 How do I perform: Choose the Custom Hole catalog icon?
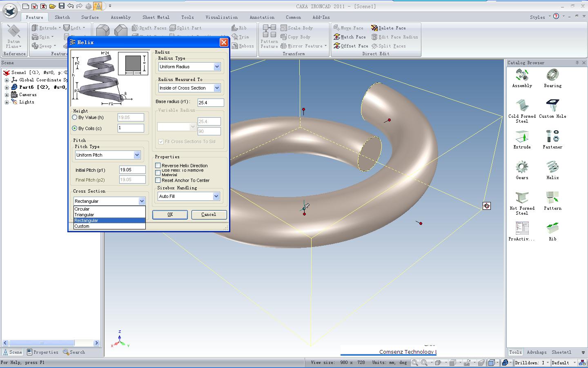[x=552, y=105]
